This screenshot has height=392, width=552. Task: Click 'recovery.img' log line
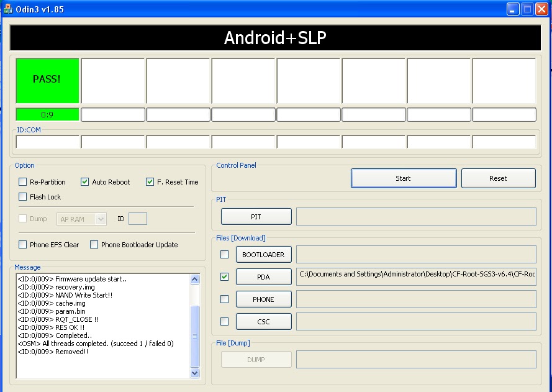pyautogui.click(x=57, y=287)
